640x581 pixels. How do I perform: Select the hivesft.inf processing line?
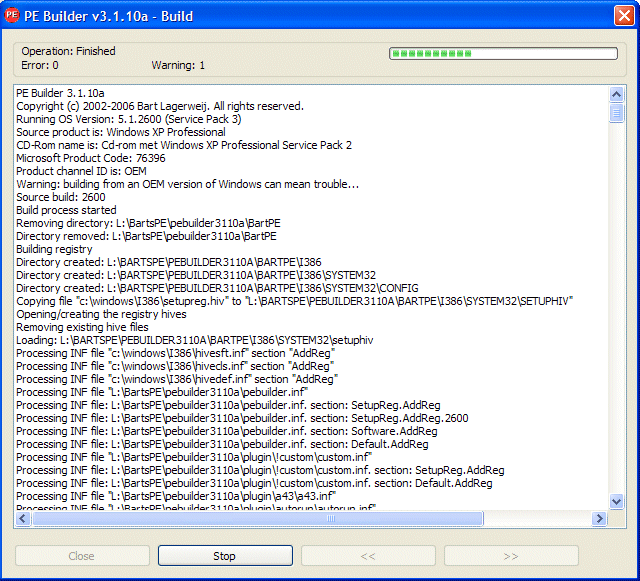176,354
